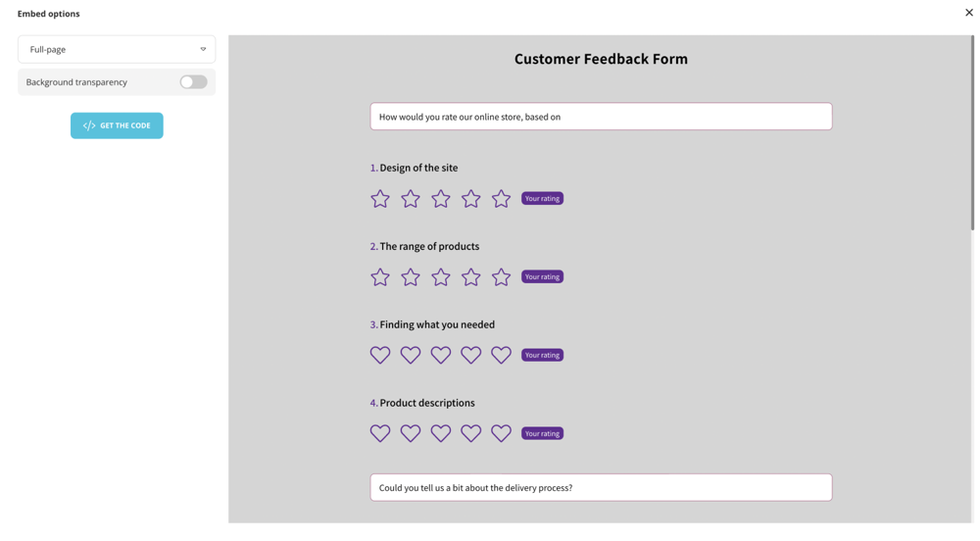Click fourth heart for Product descriptions
Image resolution: width=980 pixels, height=541 pixels.
pos(471,433)
